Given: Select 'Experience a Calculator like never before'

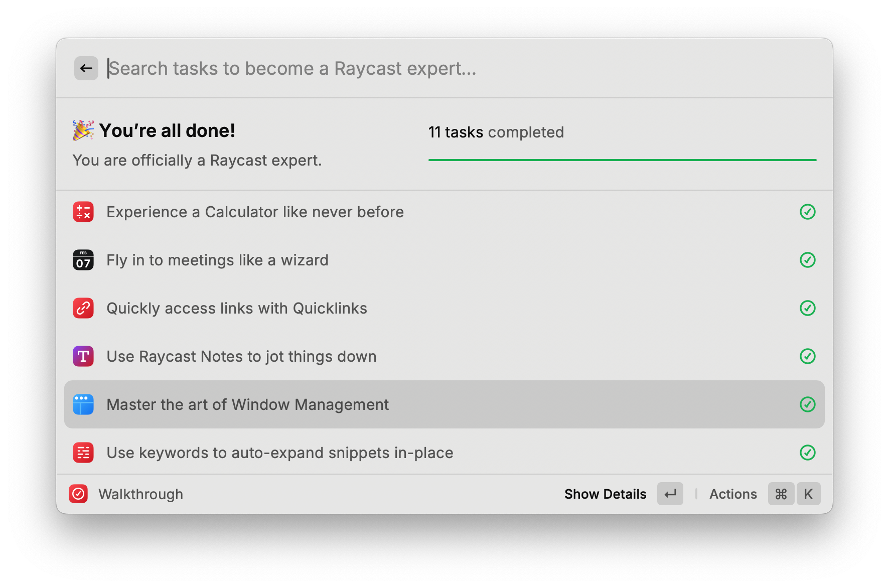Looking at the screenshot, I should click(444, 212).
